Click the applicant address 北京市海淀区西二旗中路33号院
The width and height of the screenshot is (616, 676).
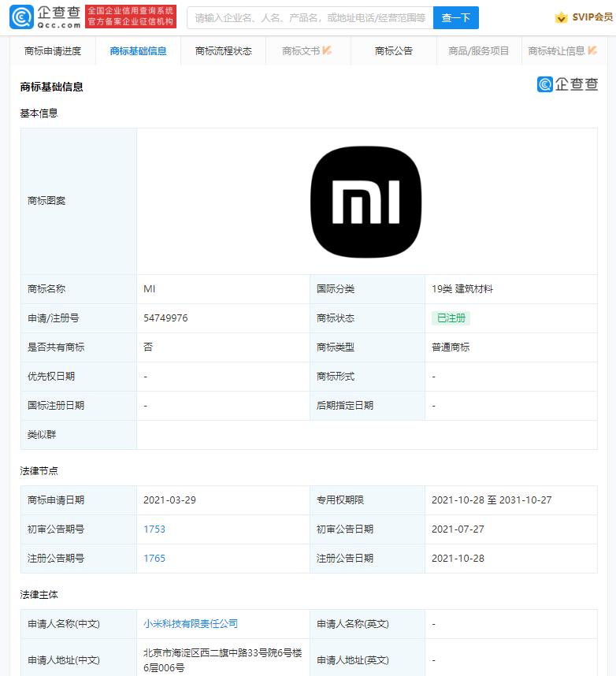click(x=223, y=660)
